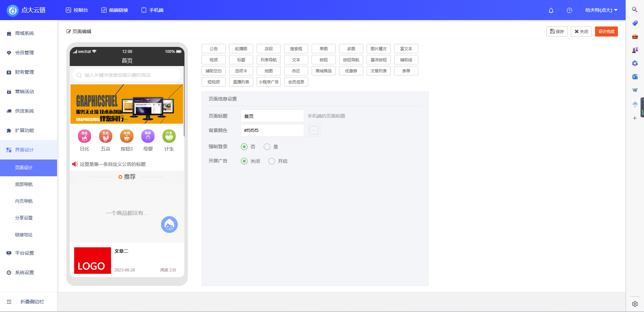Screen dimensions: 644x312
Task: Open the 财务管理 sidebar item
Action: tap(24, 72)
